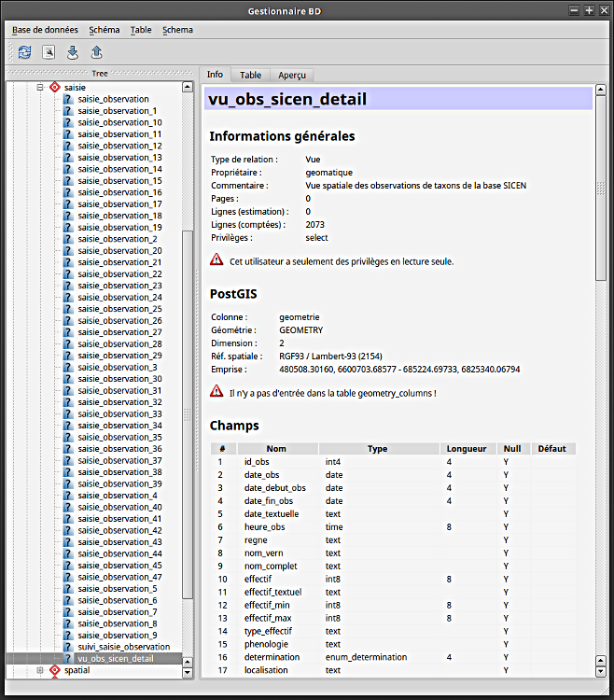614x700 pixels.
Task: Click the icon beside suivi_saisie_observation
Action: (x=68, y=647)
